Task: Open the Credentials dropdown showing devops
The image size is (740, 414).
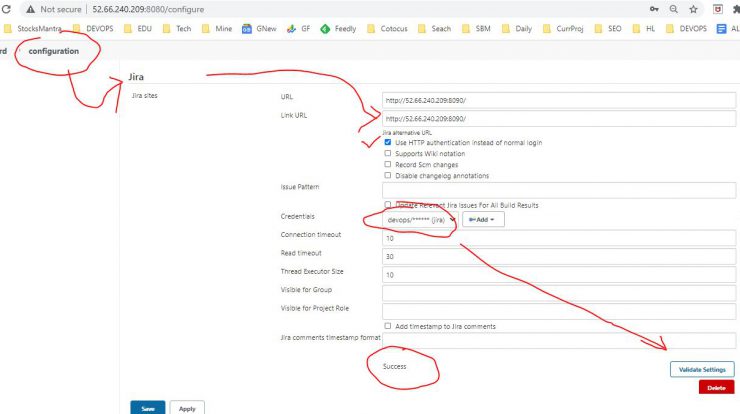Action: coord(420,220)
